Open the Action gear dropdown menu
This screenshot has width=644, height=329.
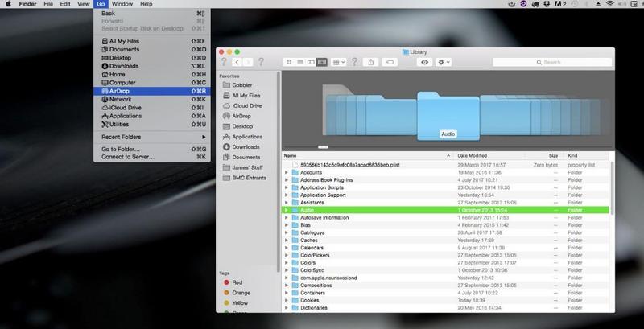pos(445,61)
